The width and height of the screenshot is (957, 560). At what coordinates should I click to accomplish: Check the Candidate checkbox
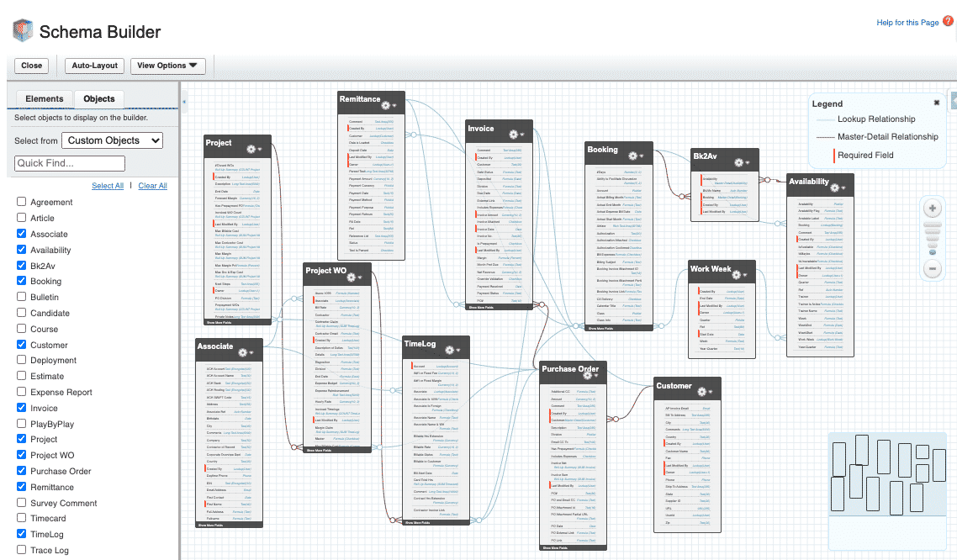21,312
